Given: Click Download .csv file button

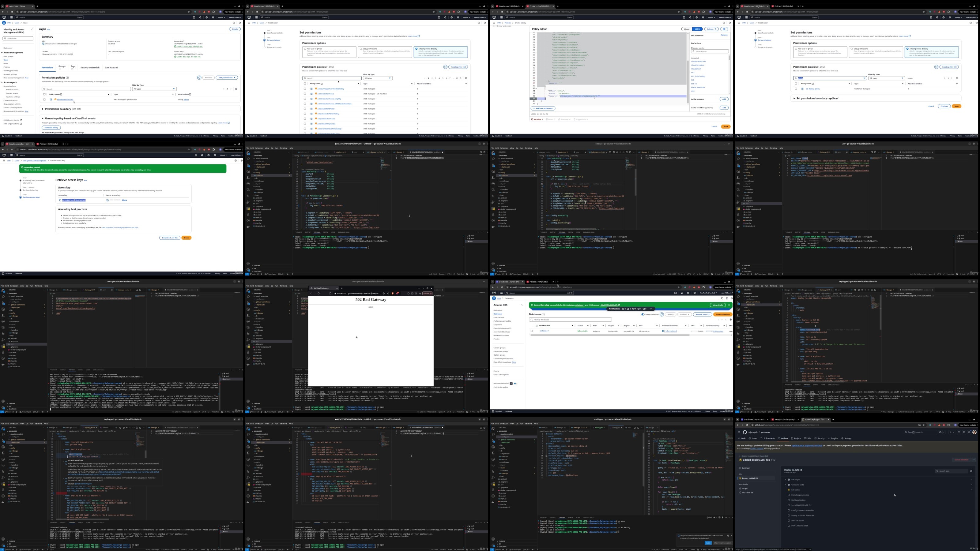Looking at the screenshot, I should point(169,238).
